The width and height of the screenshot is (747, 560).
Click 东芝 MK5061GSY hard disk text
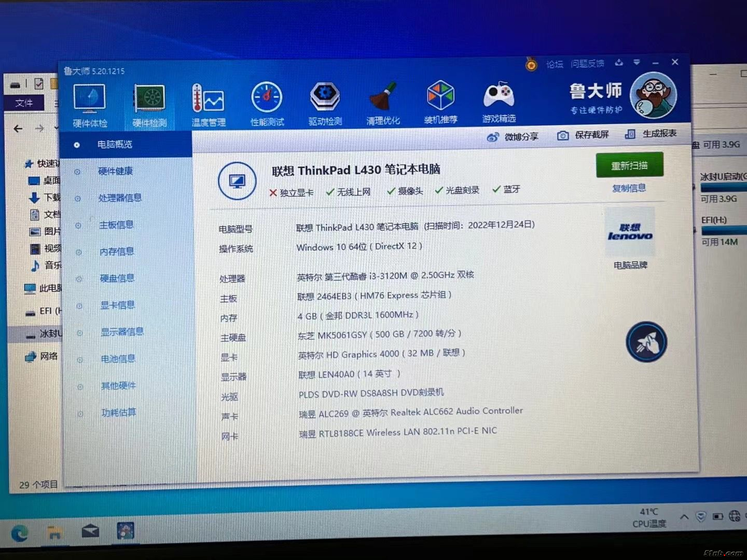pos(379,334)
